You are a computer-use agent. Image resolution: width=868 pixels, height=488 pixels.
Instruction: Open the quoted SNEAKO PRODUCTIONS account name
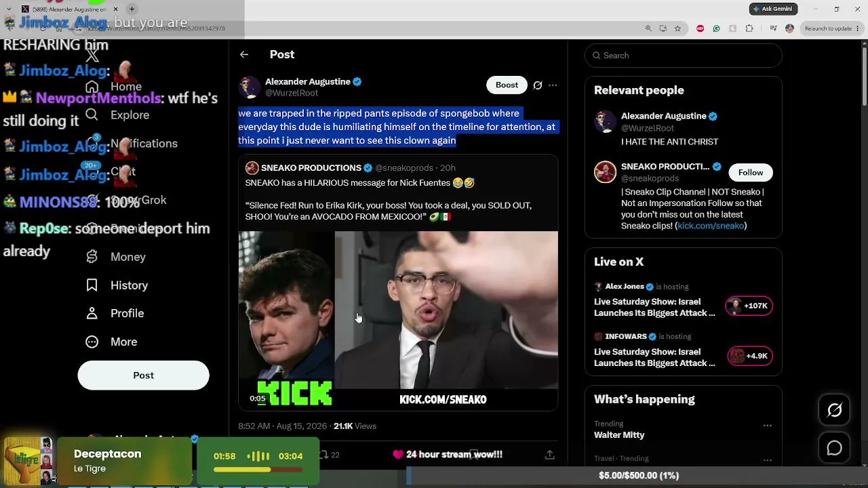click(x=311, y=168)
